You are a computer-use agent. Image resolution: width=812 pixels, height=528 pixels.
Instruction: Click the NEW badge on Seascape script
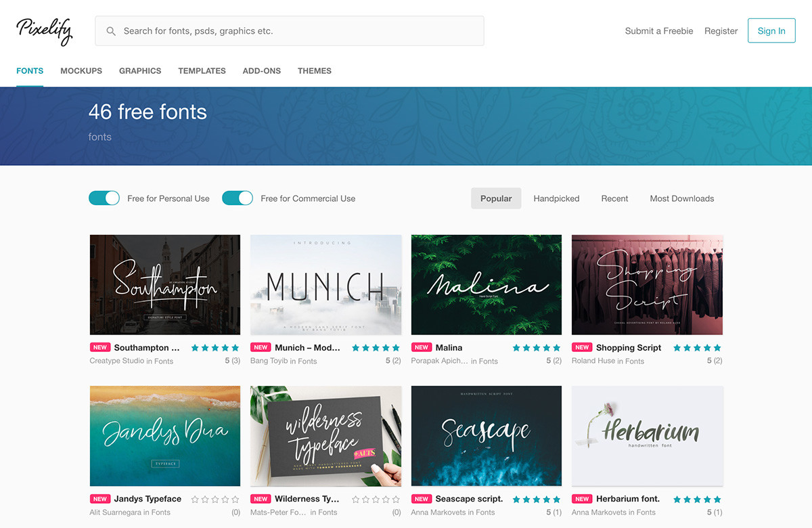[x=422, y=499]
